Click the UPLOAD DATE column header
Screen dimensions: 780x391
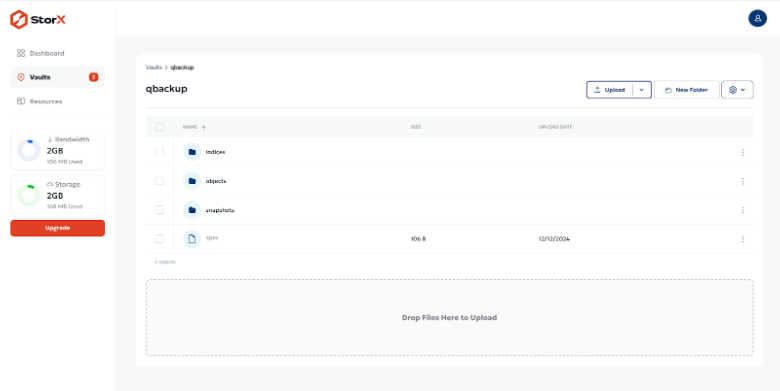[555, 127]
